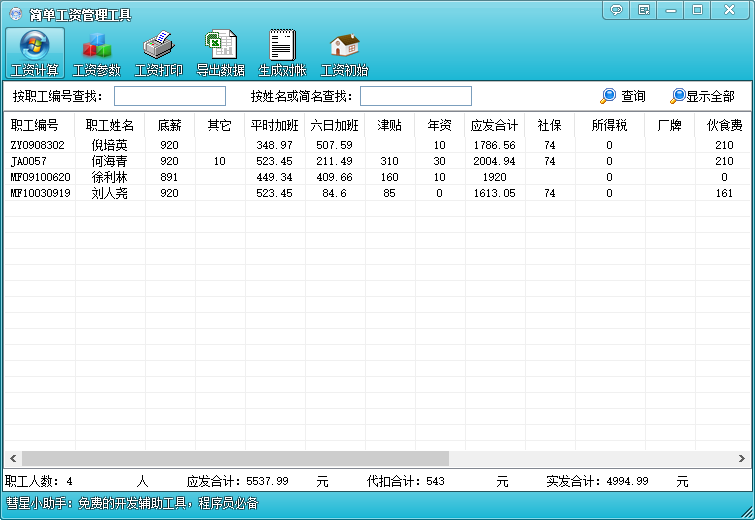Viewport: 755px width, 520px height.
Task: Open the chat bubble title bar button
Action: point(616,10)
